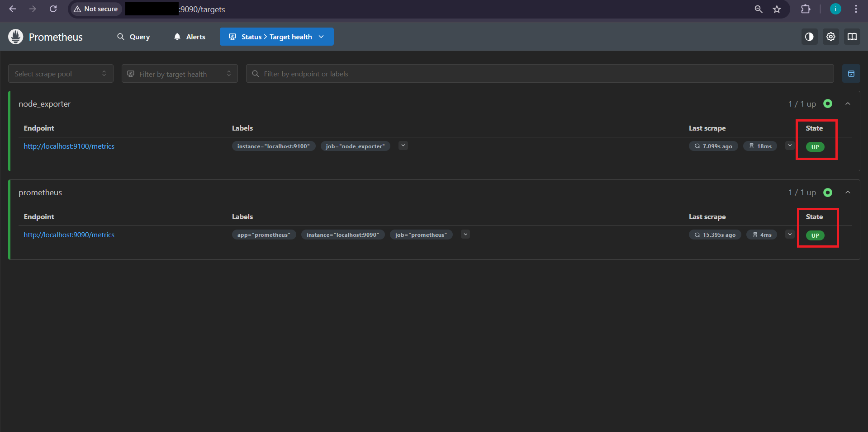Click the 7.099s ago last scrape badge
This screenshot has width=868, height=432.
click(x=713, y=146)
